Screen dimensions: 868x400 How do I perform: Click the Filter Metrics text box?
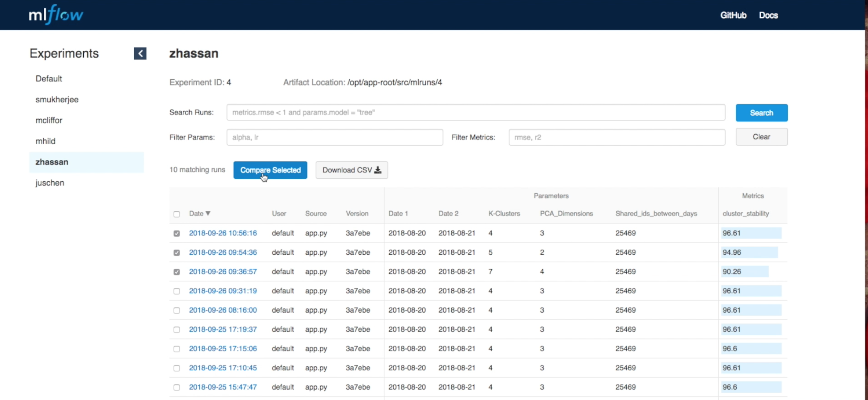(617, 137)
